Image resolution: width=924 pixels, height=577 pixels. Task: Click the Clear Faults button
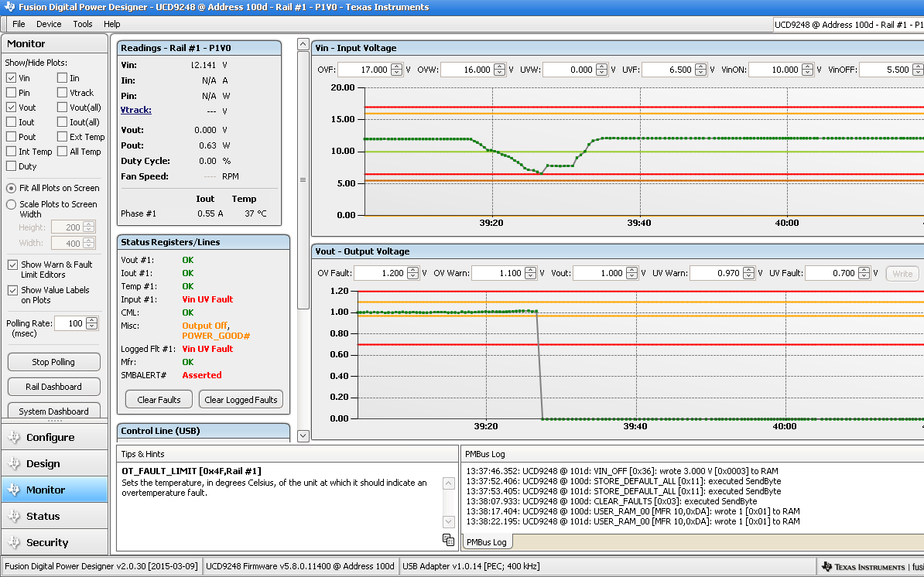159,400
